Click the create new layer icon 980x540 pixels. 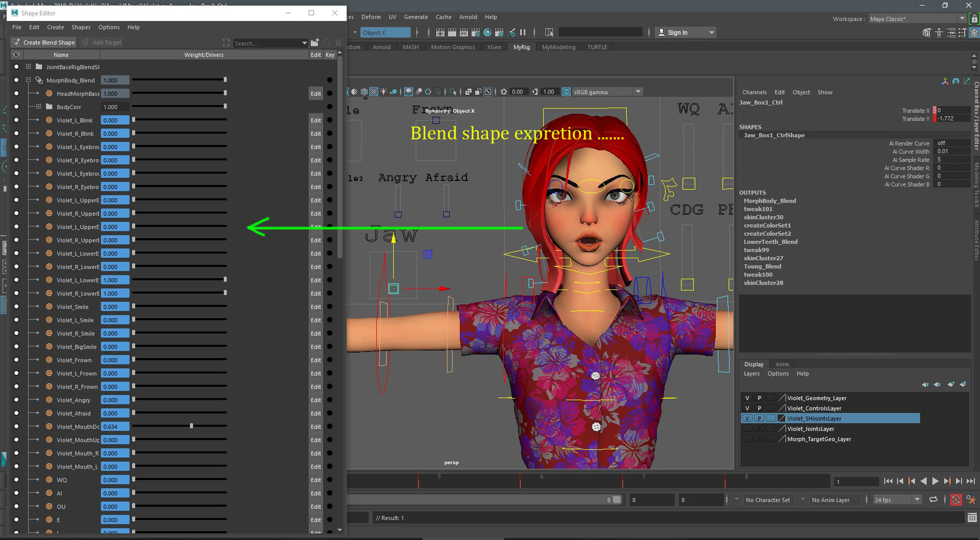point(951,384)
